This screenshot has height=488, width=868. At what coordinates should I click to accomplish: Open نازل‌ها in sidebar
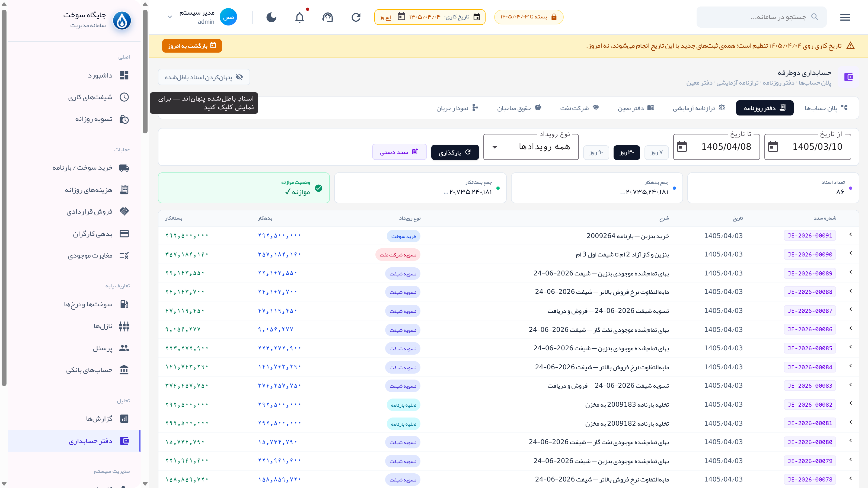click(74, 326)
